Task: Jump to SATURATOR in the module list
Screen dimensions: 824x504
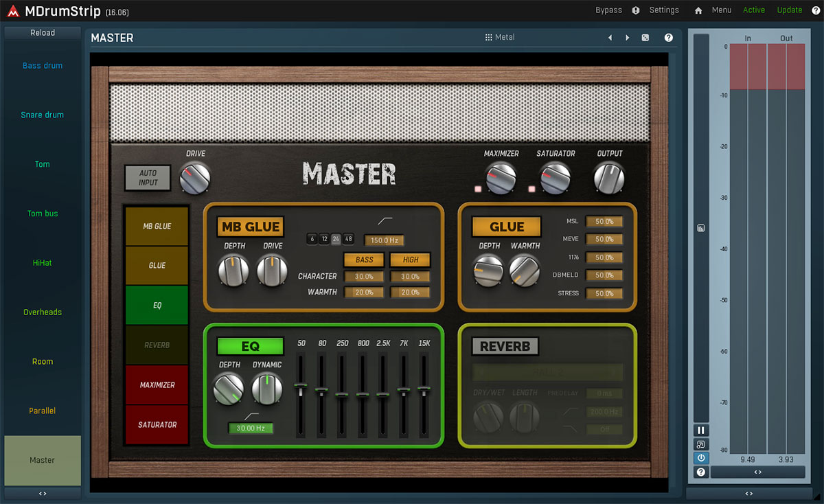Action: [157, 425]
